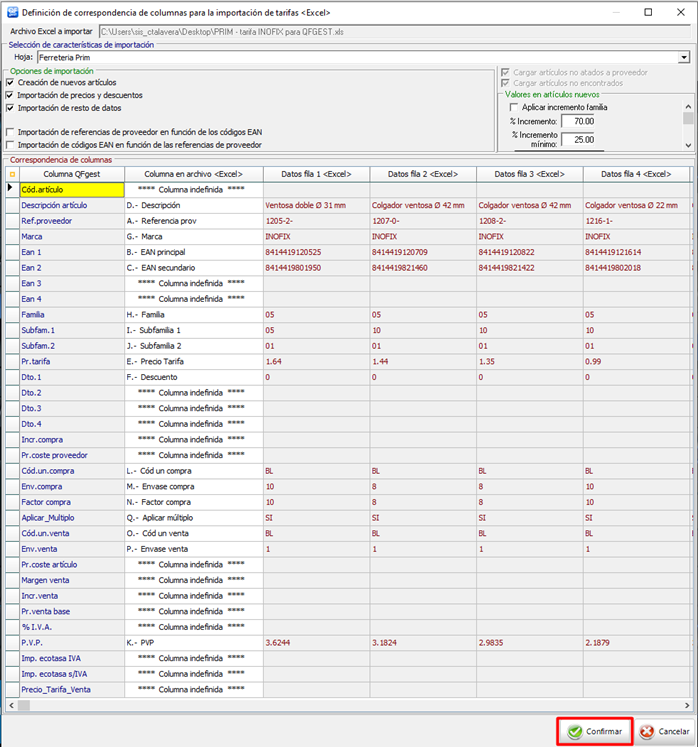Click the green check Confirmar icon

coord(575,731)
